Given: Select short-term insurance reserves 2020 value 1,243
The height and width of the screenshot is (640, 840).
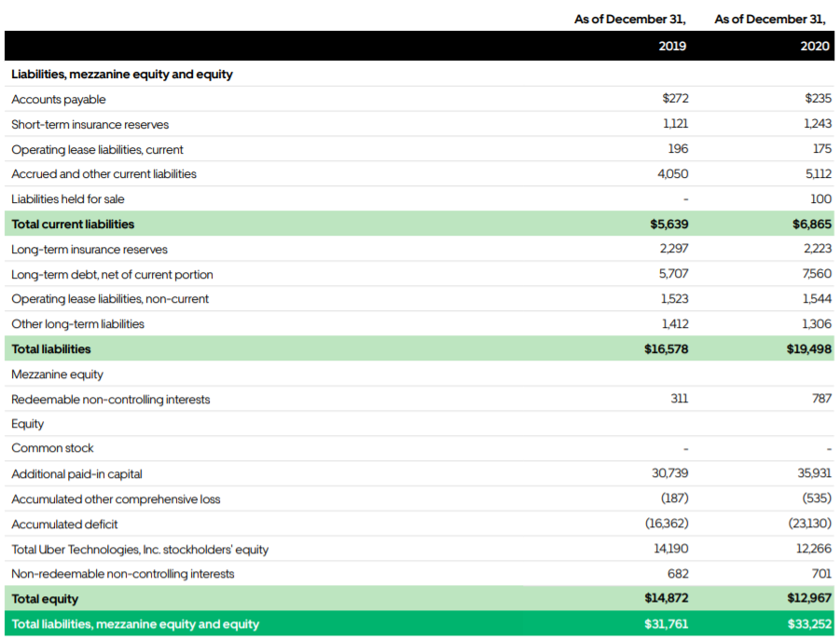Looking at the screenshot, I should click(818, 124).
